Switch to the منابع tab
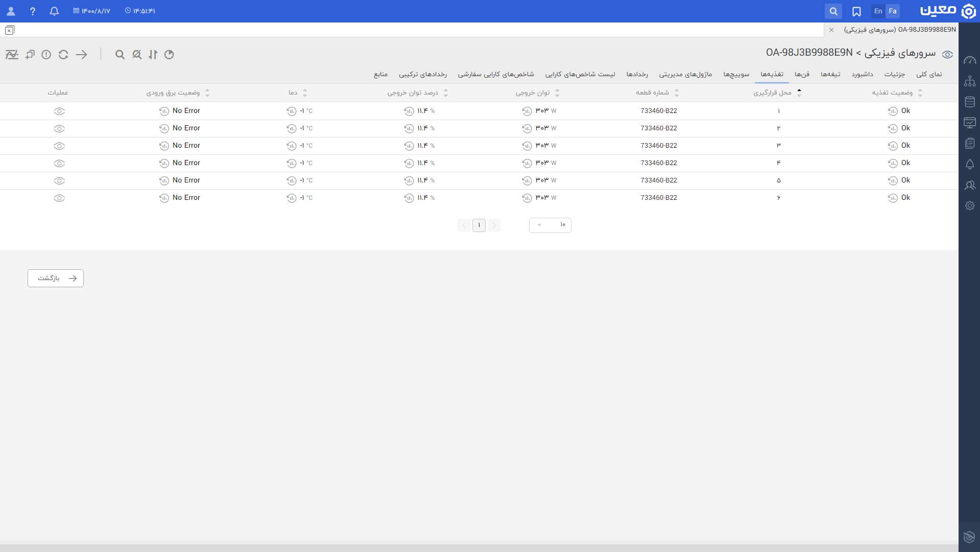 tap(380, 74)
